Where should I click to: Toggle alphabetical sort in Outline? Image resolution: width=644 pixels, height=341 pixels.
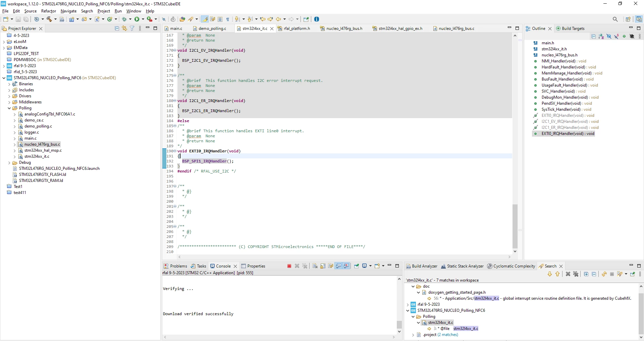click(601, 36)
